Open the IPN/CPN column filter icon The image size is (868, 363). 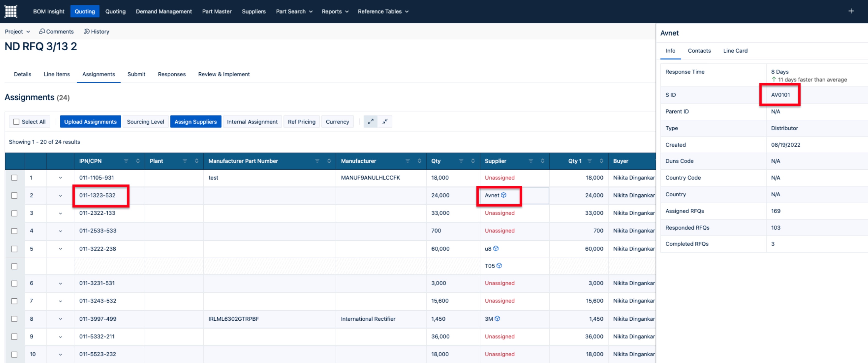(126, 161)
